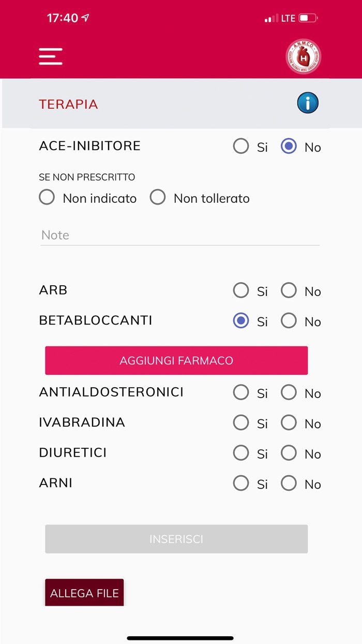Image resolution: width=362 pixels, height=644 pixels.
Task: Confirm Si for BETABLOCCANTI
Action: coord(241,321)
